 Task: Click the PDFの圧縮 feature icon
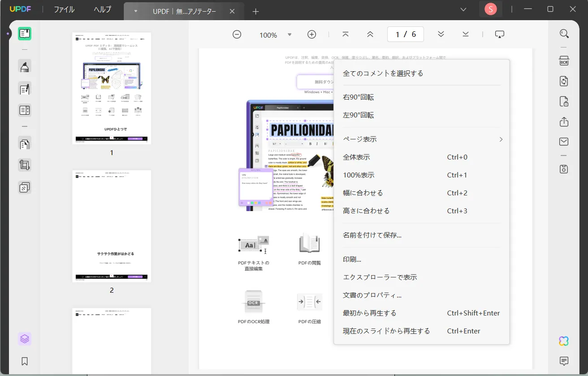[x=310, y=303]
